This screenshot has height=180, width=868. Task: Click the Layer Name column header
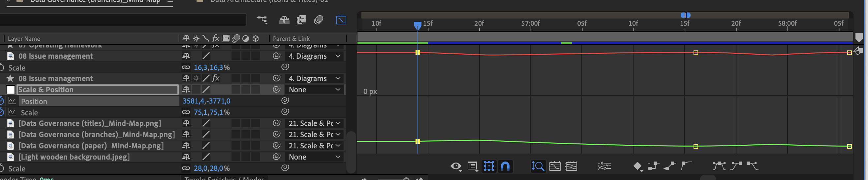24,39
